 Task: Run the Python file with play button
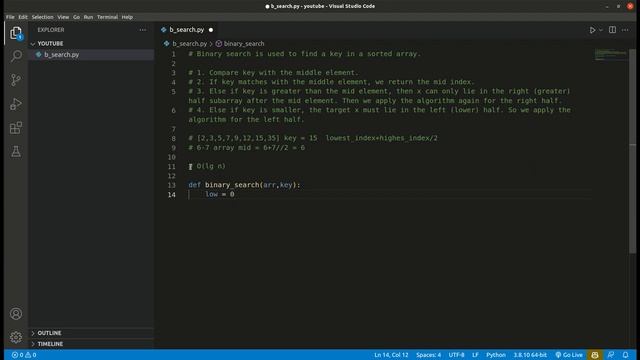pyautogui.click(x=592, y=30)
